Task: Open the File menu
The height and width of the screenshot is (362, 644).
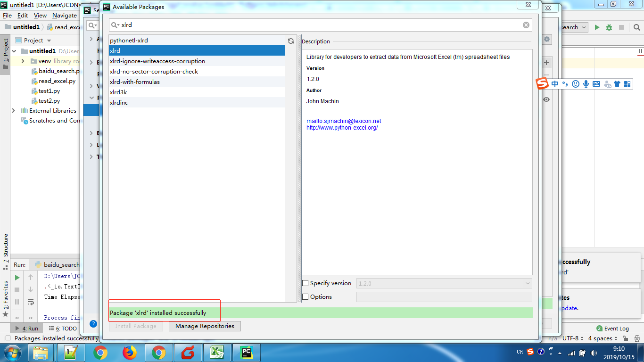Action: 7,16
